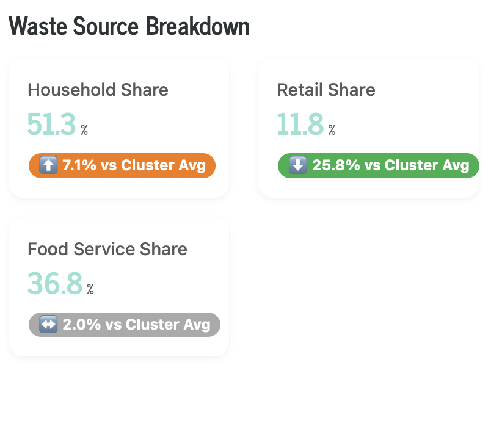Viewport: 491px width, 448px height.
Task: Click the percent unit beside 36.8
Action: pos(90,289)
